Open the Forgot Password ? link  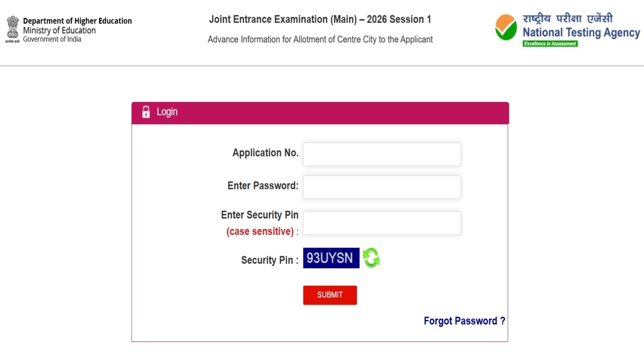pyautogui.click(x=464, y=321)
